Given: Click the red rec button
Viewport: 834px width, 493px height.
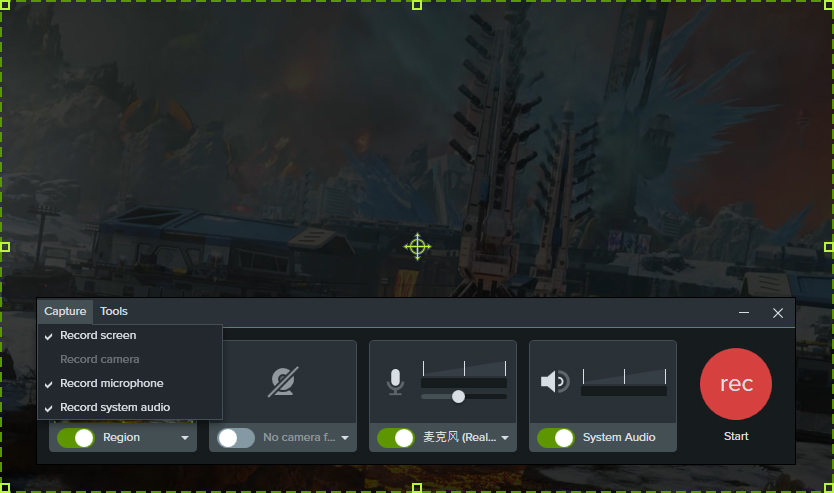Looking at the screenshot, I should [x=736, y=384].
